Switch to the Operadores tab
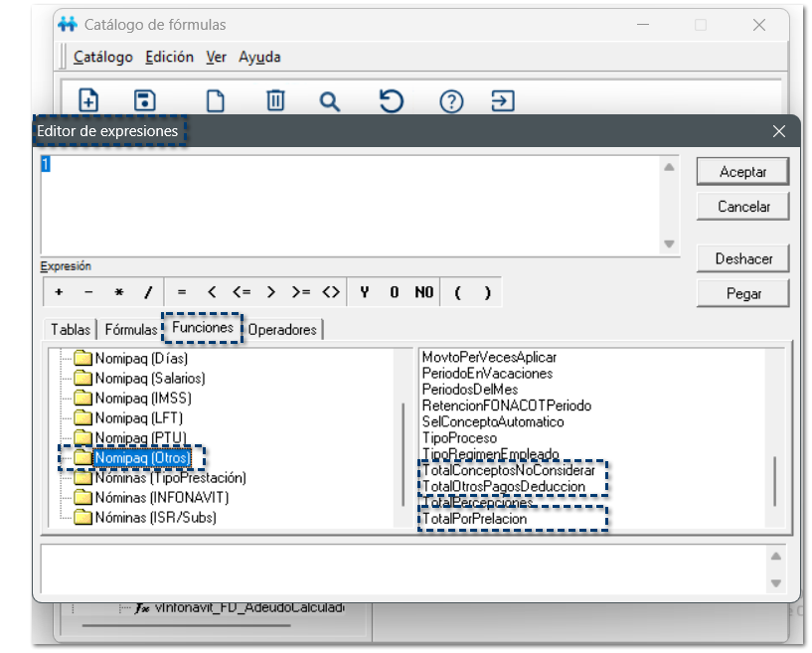 pyautogui.click(x=282, y=329)
